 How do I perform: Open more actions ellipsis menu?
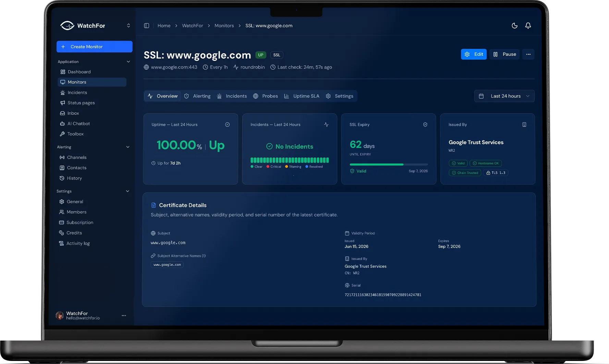[x=528, y=54]
